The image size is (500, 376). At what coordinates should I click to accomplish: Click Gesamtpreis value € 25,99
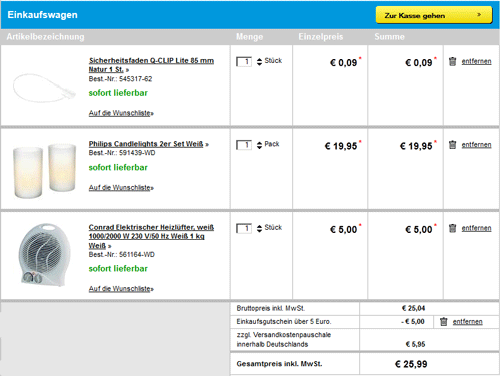coord(411,364)
